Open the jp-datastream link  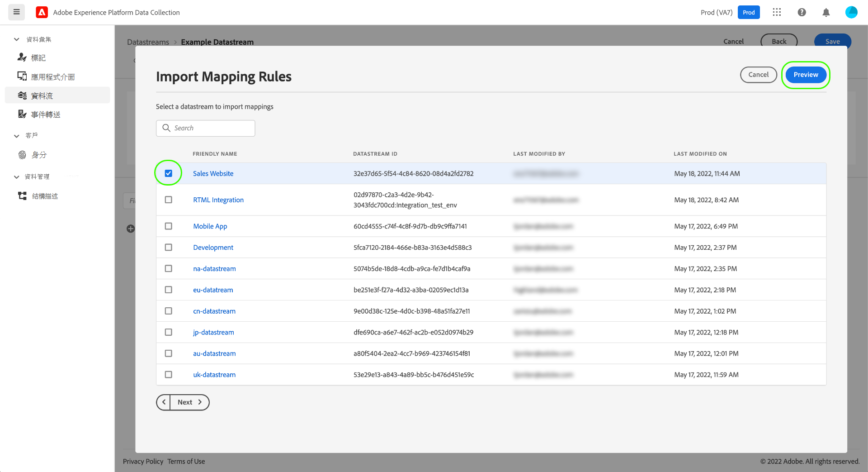pos(213,332)
